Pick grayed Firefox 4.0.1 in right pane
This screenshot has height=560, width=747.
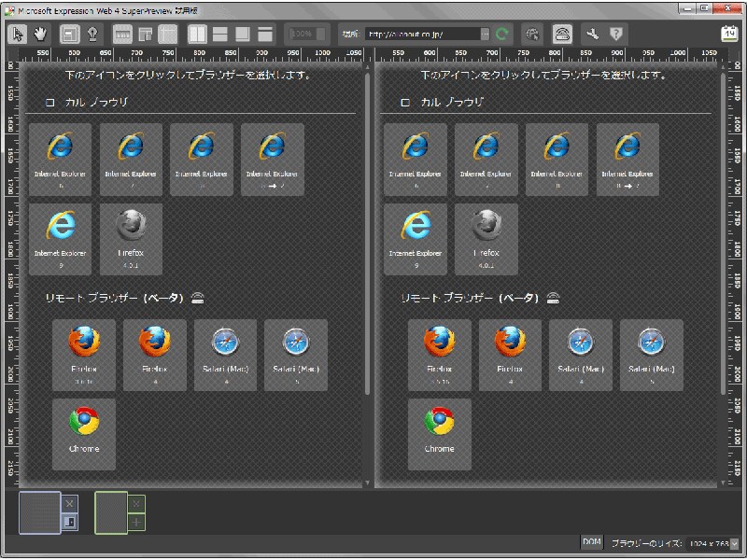click(486, 238)
